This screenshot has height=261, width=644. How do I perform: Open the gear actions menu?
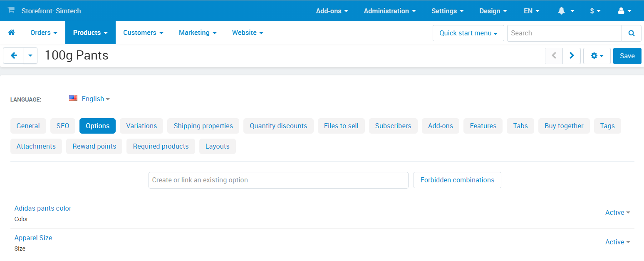(597, 56)
